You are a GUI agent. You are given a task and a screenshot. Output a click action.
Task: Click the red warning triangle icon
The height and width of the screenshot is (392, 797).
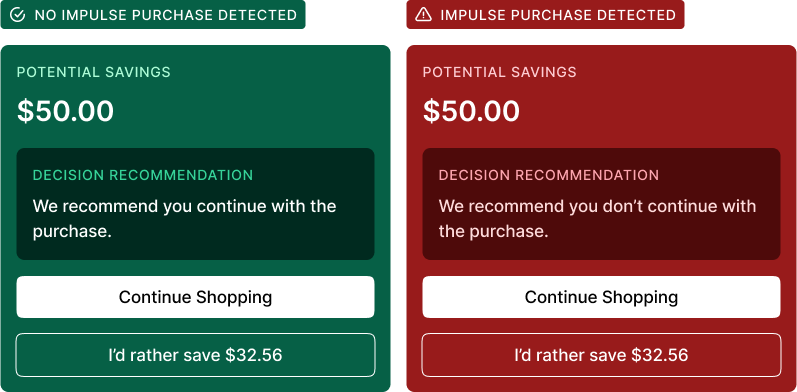pyautogui.click(x=423, y=15)
